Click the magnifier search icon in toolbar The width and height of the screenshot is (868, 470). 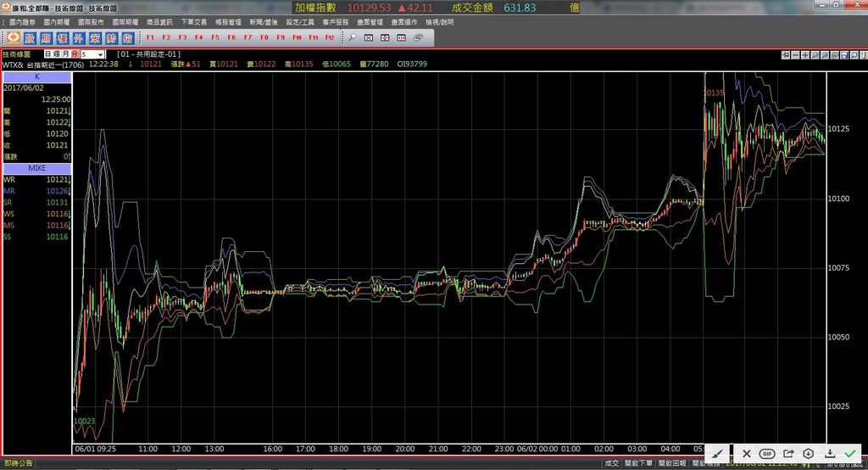pos(352,37)
